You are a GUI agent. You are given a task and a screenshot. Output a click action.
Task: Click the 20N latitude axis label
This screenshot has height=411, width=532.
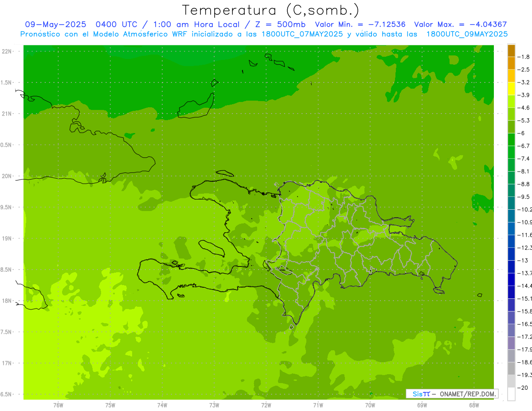(x=7, y=176)
